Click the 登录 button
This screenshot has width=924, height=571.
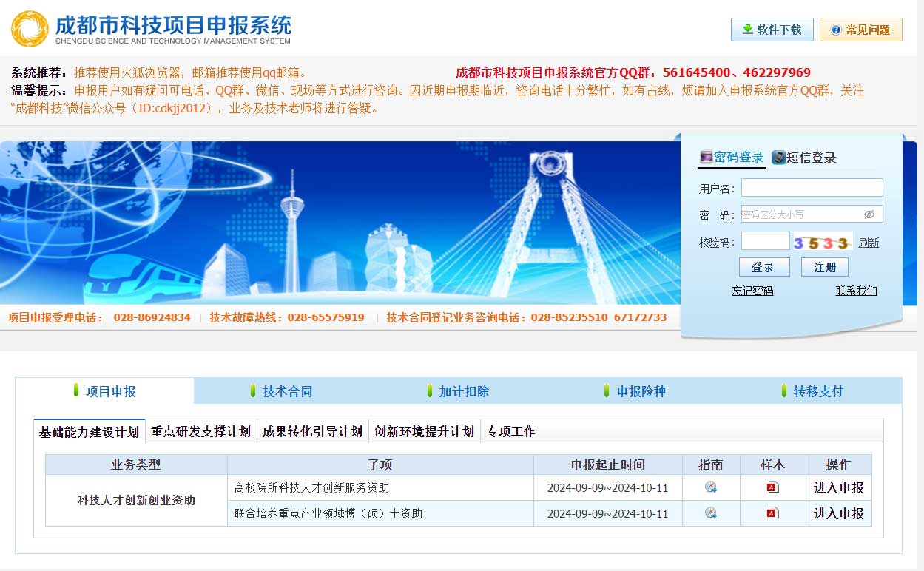pos(764,267)
